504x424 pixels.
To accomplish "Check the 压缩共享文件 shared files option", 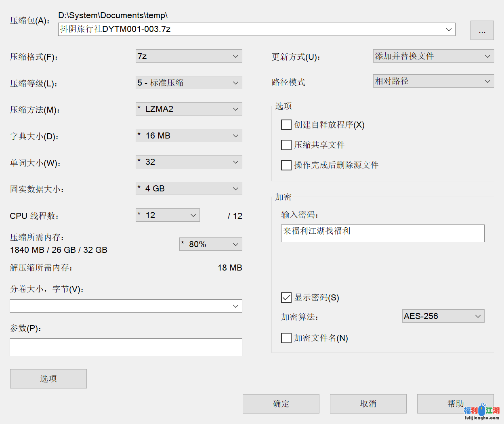I will 286,145.
